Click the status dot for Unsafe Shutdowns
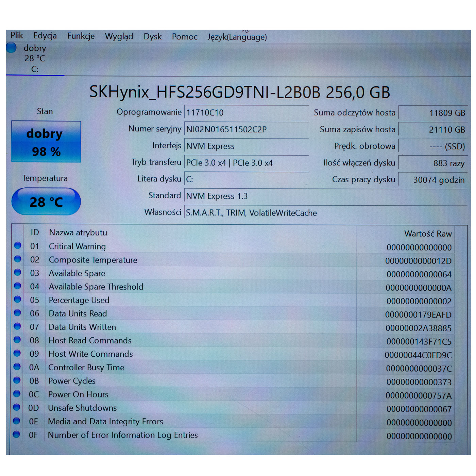This screenshot has width=476, height=476. (16, 407)
